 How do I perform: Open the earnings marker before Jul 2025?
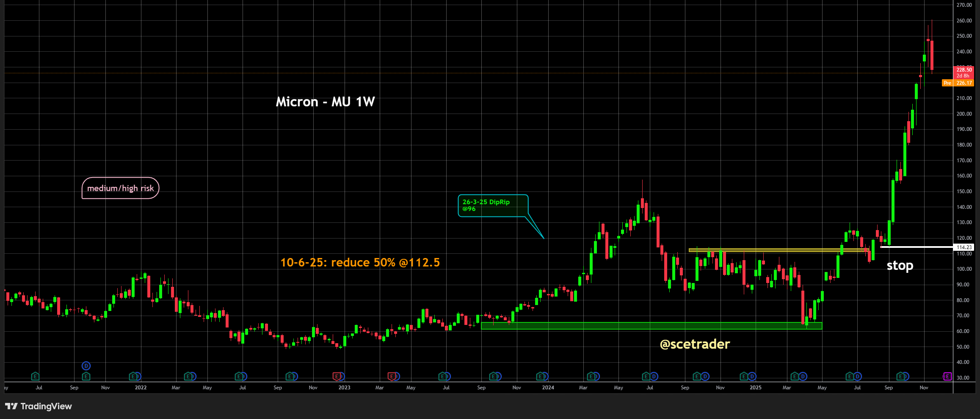tap(849, 376)
